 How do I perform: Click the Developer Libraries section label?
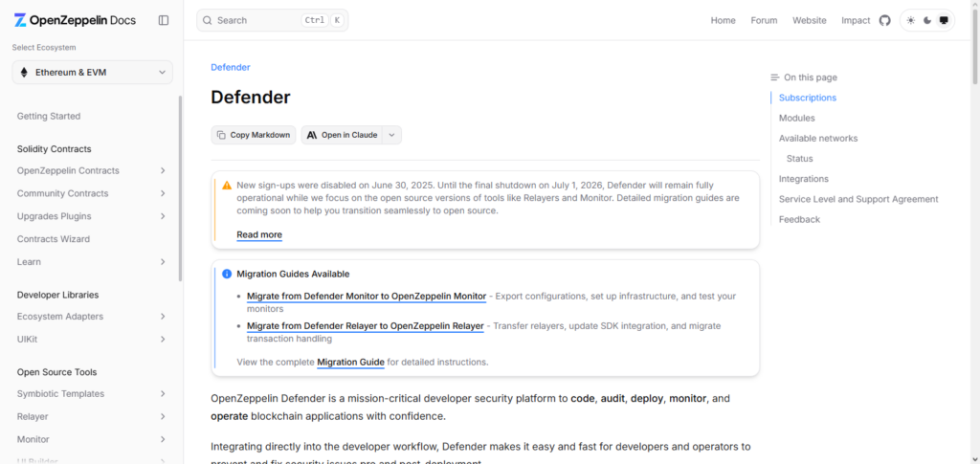pyautogui.click(x=57, y=295)
